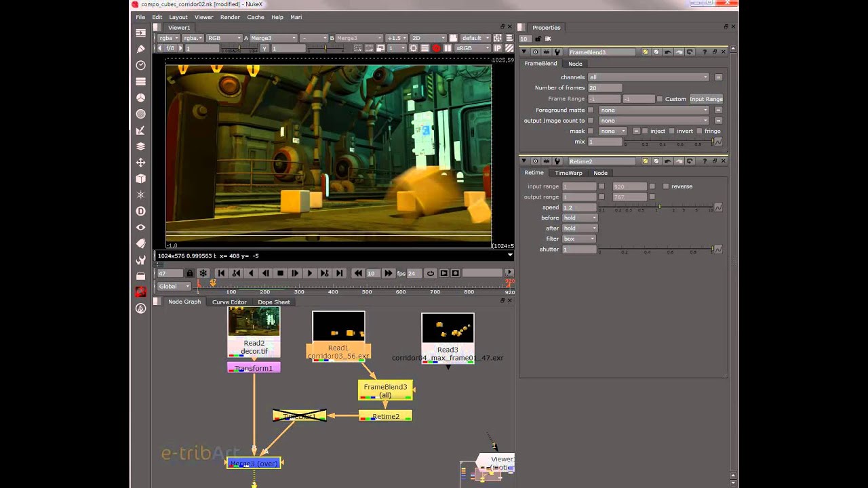Toggle the viewer pause button icon
The height and width of the screenshot is (488, 868).
point(448,49)
